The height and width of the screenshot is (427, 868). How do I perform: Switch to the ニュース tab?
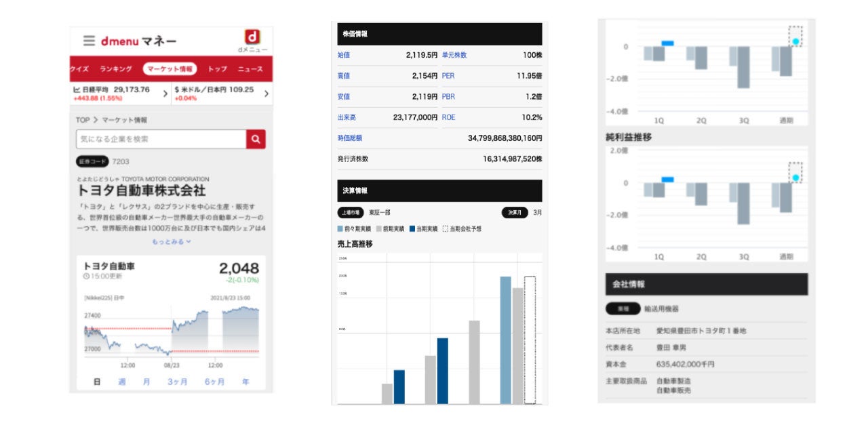[250, 69]
